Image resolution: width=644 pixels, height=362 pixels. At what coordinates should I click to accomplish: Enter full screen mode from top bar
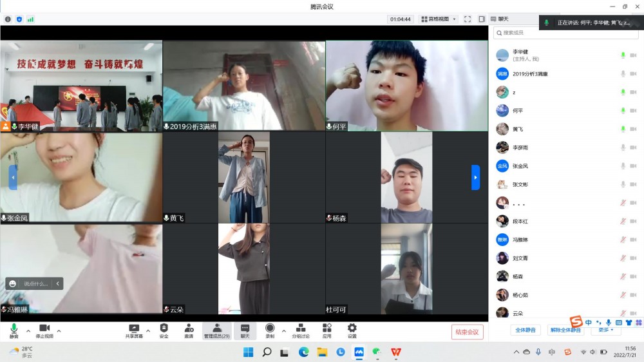468,19
